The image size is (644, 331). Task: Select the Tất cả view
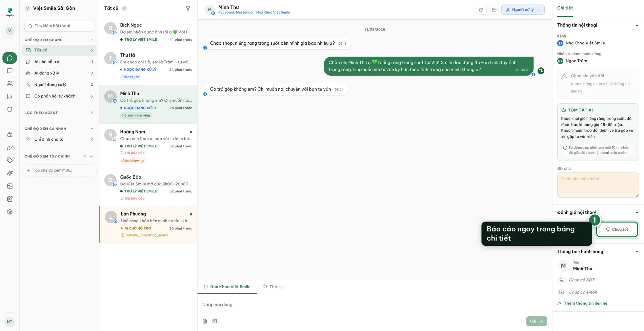(x=59, y=50)
